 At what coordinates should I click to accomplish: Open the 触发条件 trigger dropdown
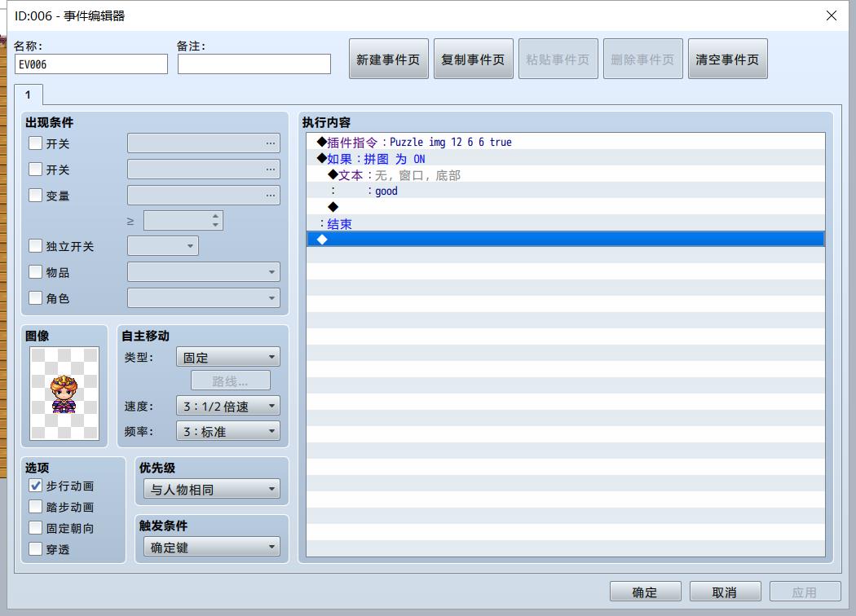[x=212, y=548]
